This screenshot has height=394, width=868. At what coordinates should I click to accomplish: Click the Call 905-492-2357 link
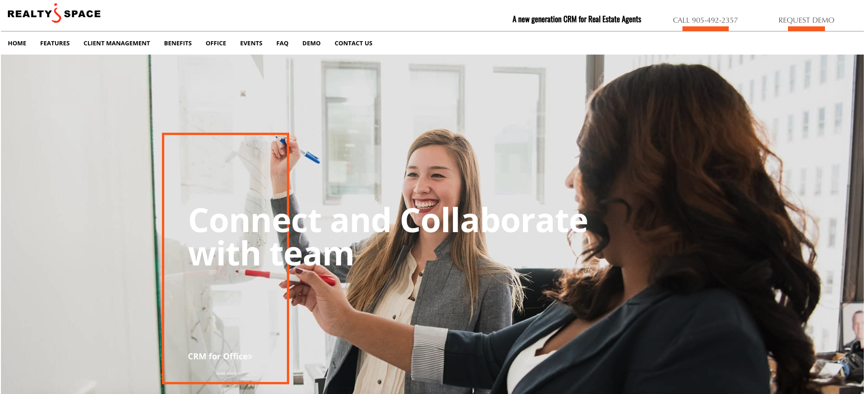705,20
